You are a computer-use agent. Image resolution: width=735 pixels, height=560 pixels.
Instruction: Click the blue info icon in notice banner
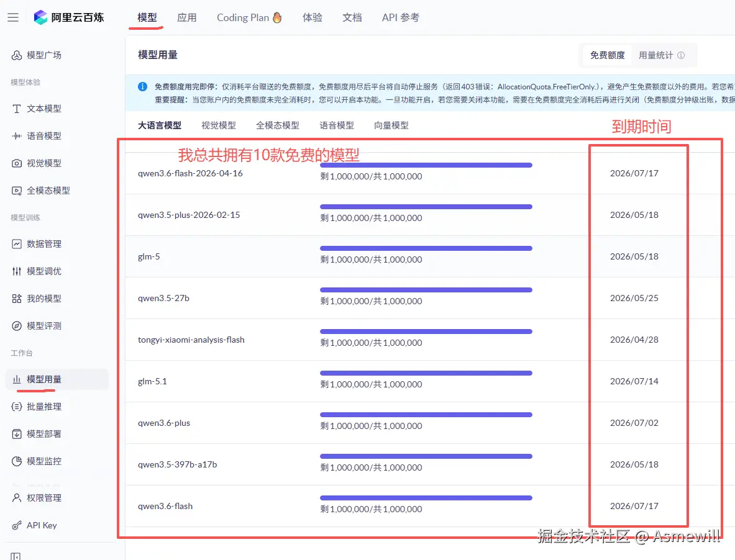tap(142, 87)
